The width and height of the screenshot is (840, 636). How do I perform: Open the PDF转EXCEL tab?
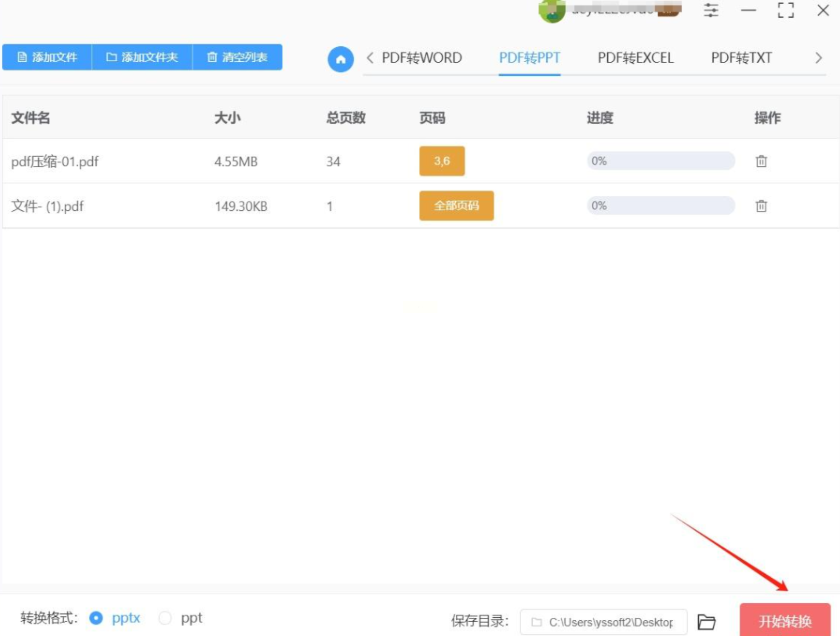636,57
